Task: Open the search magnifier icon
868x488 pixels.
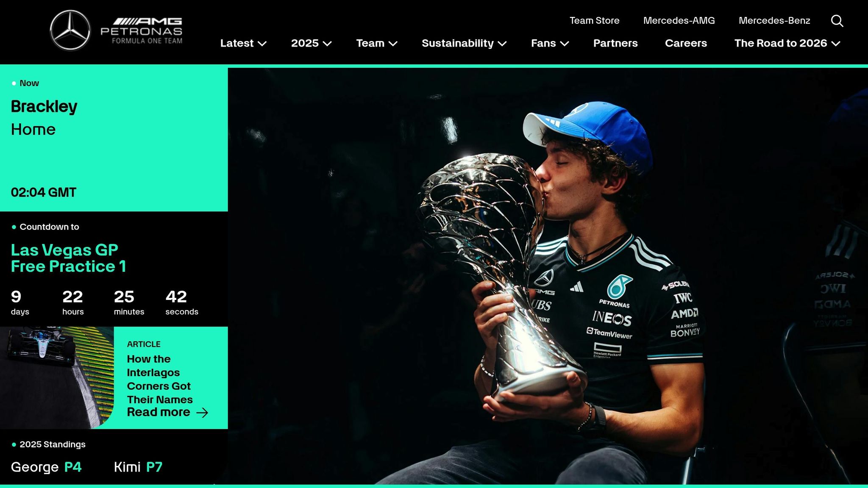Action: [837, 21]
